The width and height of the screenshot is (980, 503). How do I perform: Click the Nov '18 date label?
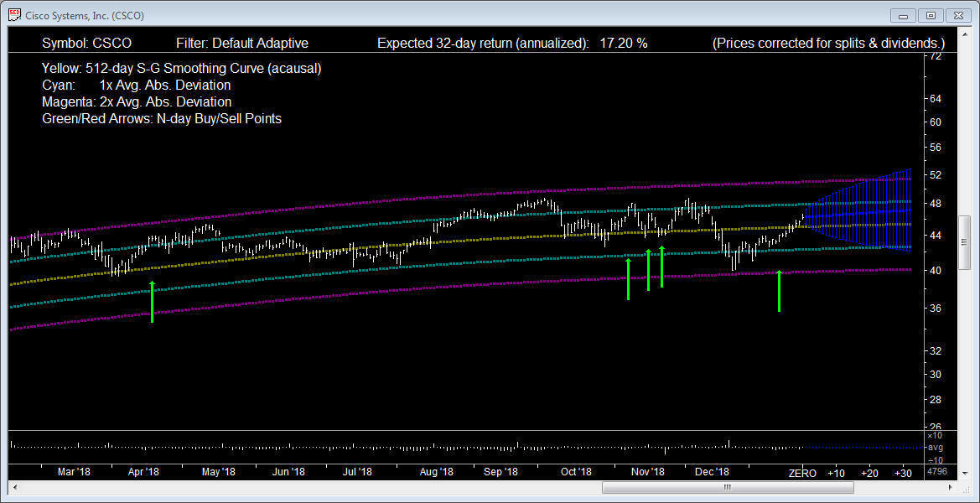pos(647,472)
